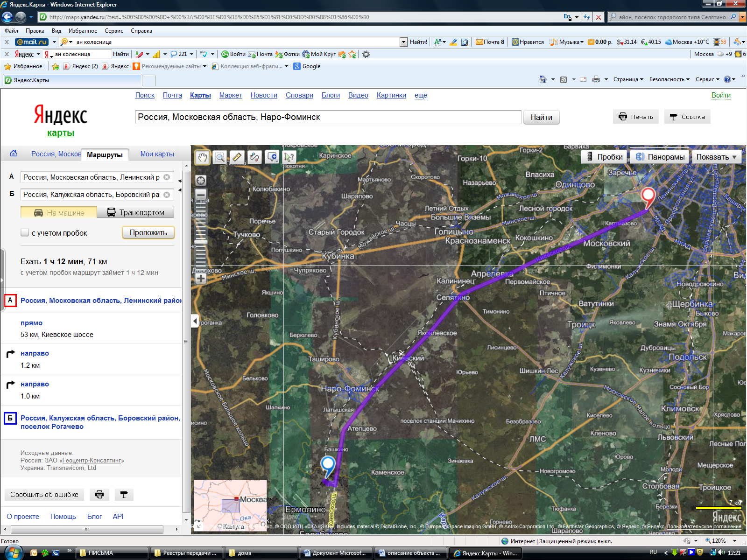The image size is (747, 560).
Task: Open Безопасность dropdown menu
Action: point(669,79)
